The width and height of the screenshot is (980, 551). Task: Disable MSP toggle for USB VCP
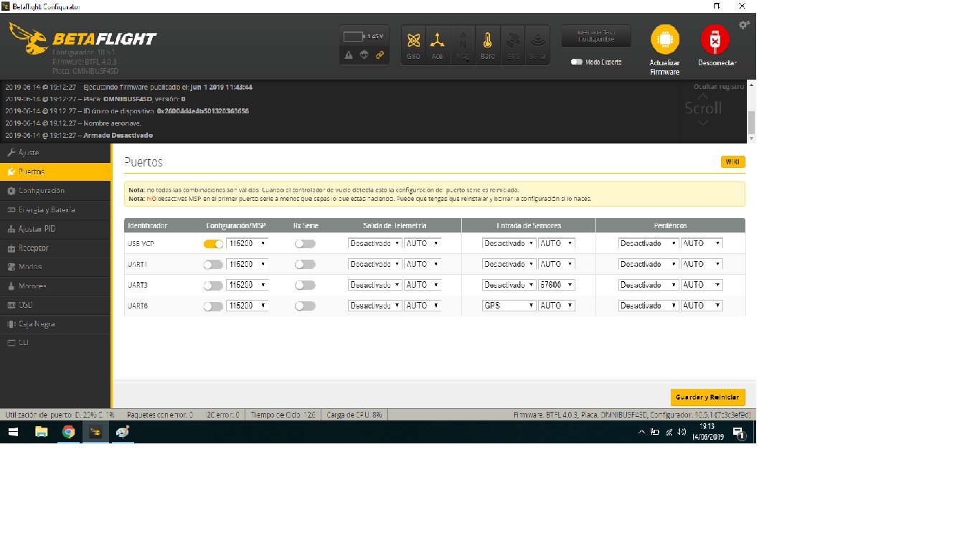(x=213, y=244)
